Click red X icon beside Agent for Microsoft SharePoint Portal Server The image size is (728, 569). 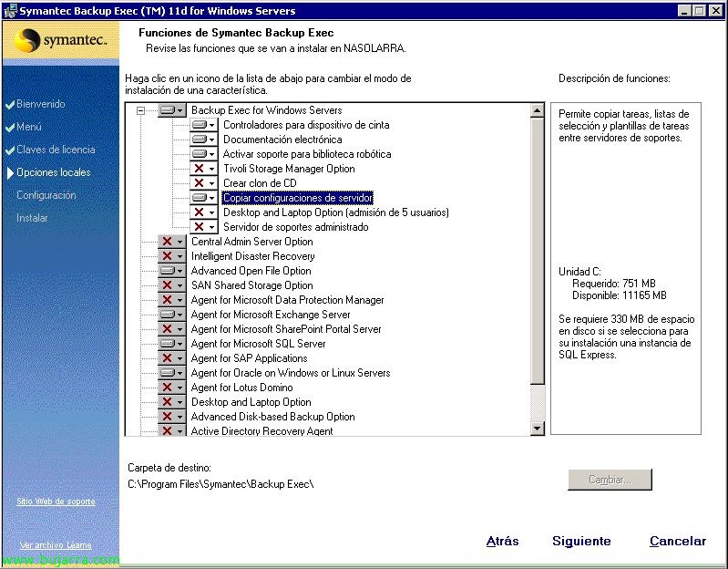172,329
